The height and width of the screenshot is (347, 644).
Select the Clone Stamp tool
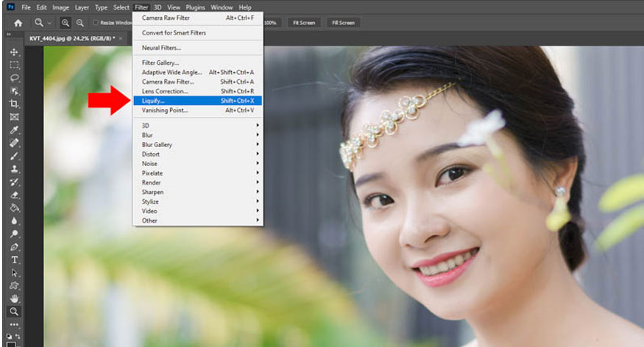14,168
